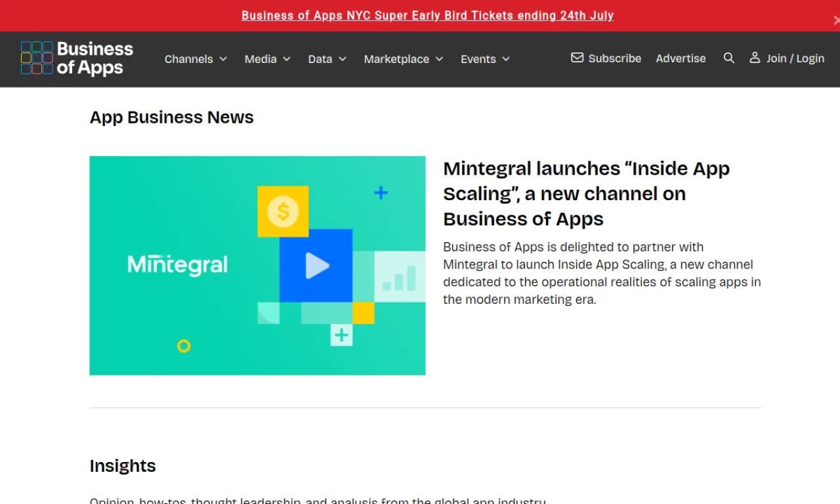
Task: Open the Business of Apps logo homepage
Action: pos(77,58)
